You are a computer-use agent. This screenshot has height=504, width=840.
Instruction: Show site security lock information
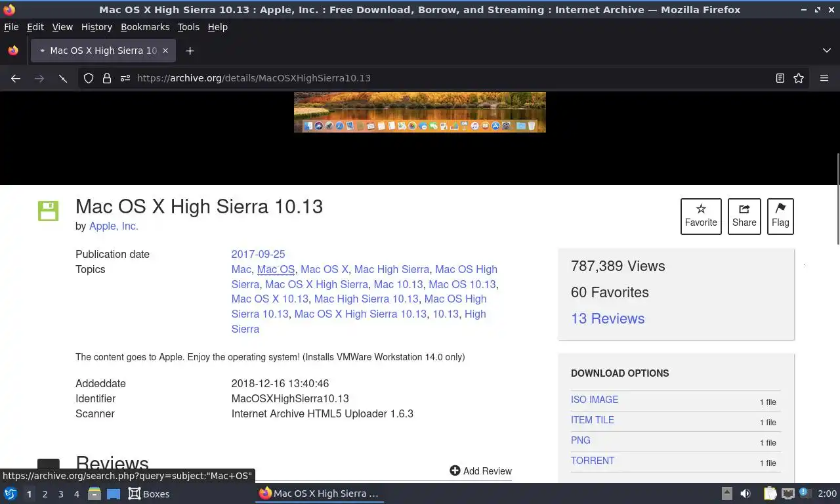[x=107, y=78]
